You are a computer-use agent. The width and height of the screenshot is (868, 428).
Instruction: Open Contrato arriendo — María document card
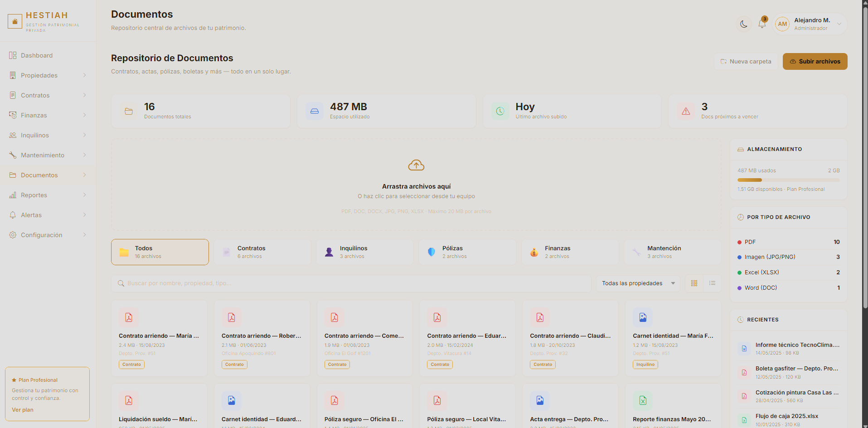[x=159, y=338]
